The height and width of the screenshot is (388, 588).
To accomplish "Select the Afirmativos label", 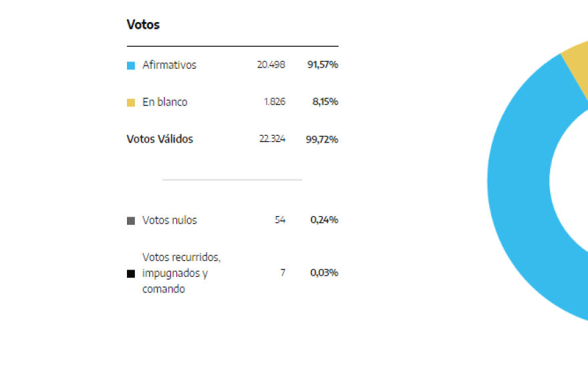I will (169, 65).
